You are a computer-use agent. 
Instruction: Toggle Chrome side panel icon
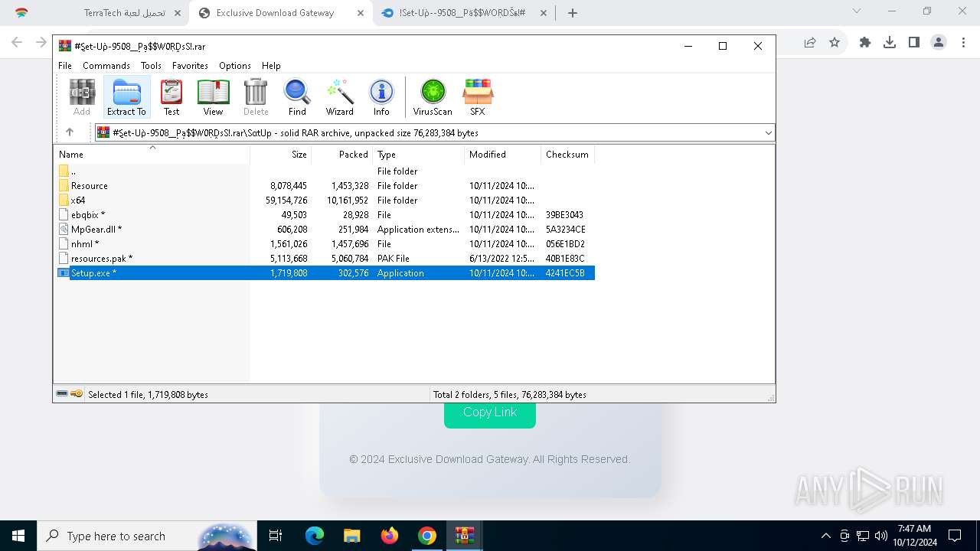click(914, 43)
